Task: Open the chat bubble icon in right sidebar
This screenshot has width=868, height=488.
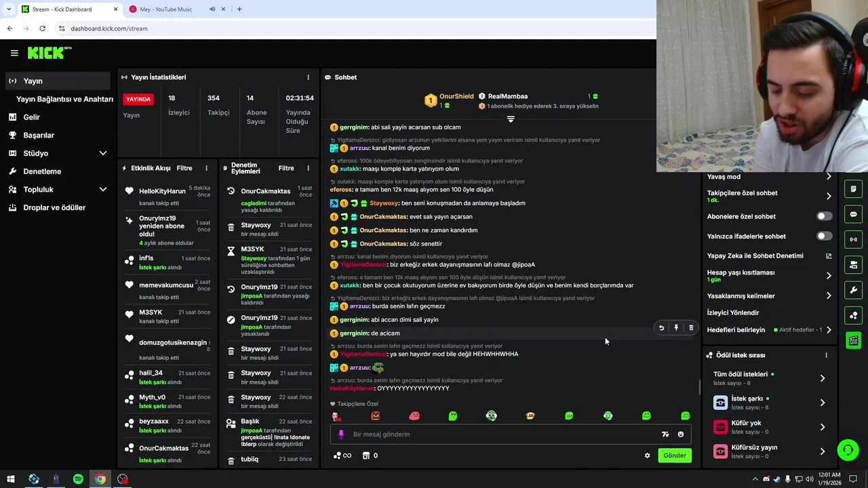Action: click(x=854, y=214)
